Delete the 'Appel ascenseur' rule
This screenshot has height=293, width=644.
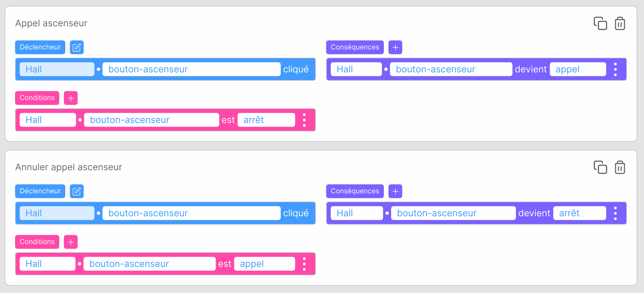click(x=620, y=23)
